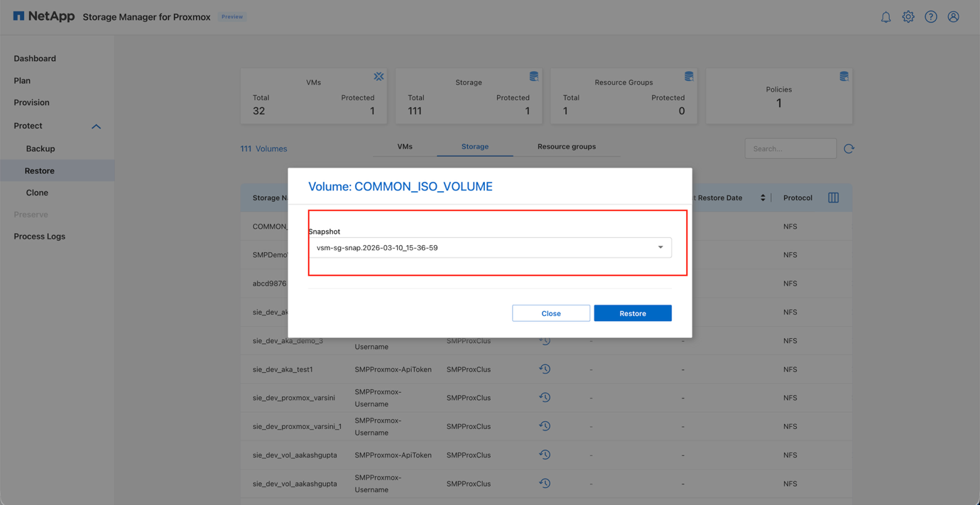Go to Dashboard in sidebar

click(x=35, y=59)
